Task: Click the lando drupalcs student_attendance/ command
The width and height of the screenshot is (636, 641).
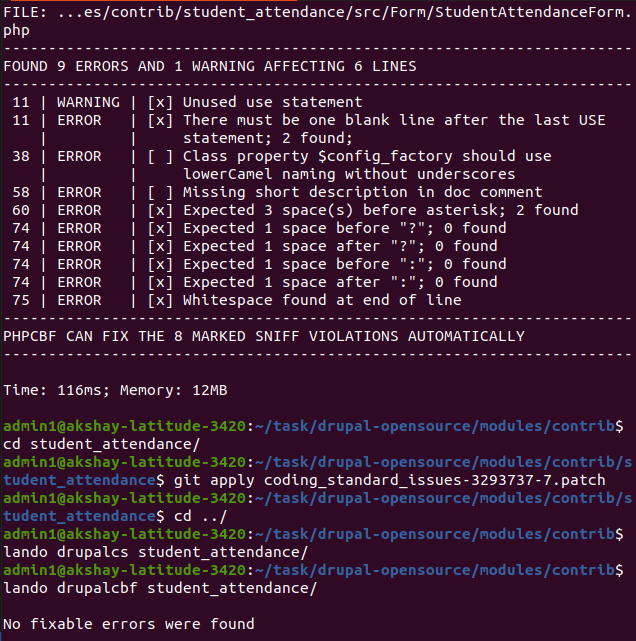Action: click(156, 552)
